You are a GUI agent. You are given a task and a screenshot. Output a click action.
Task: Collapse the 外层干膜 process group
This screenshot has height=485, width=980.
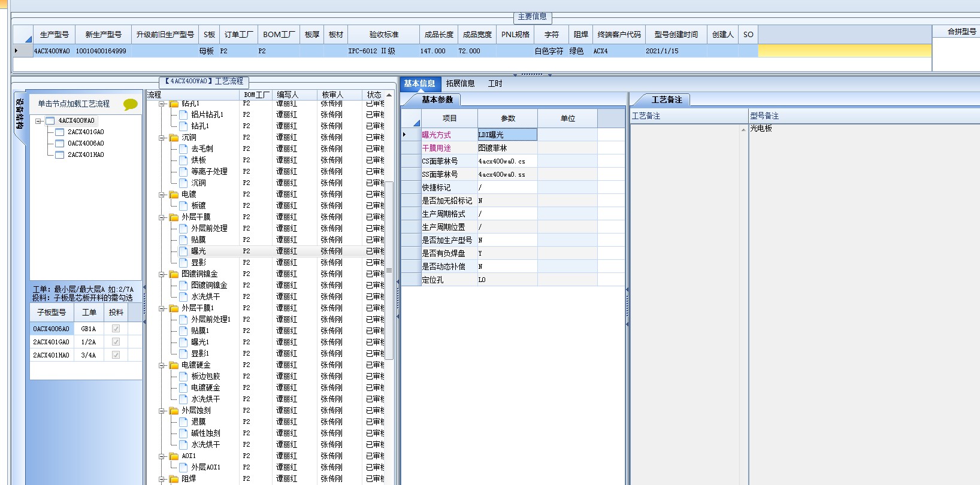[162, 217]
